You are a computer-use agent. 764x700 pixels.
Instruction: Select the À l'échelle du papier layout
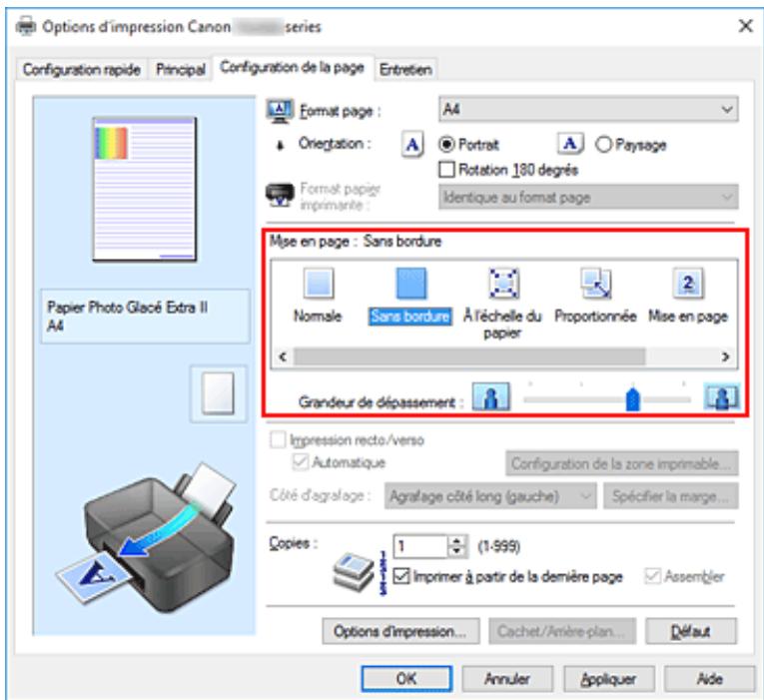click(503, 283)
